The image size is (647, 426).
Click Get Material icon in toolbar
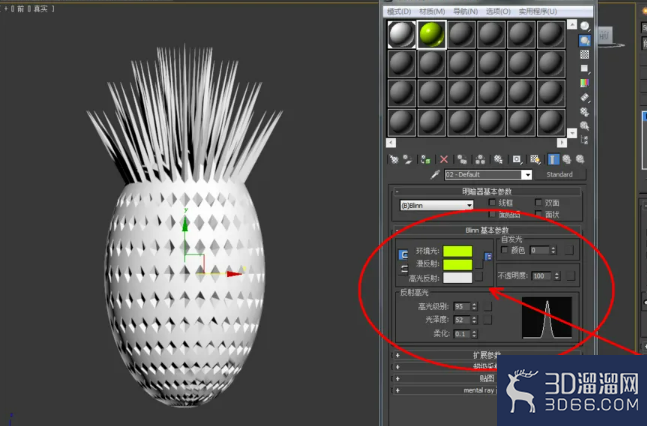pos(394,159)
